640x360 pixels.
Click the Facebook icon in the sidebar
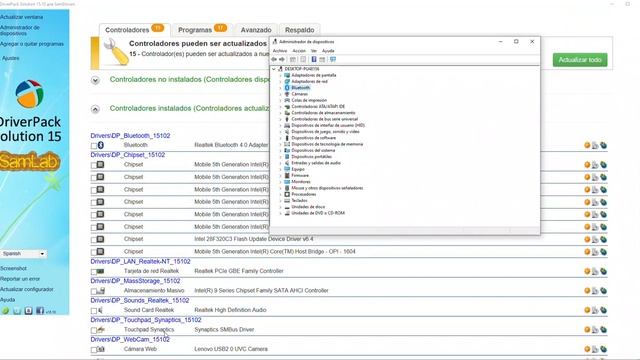[x=40, y=311]
